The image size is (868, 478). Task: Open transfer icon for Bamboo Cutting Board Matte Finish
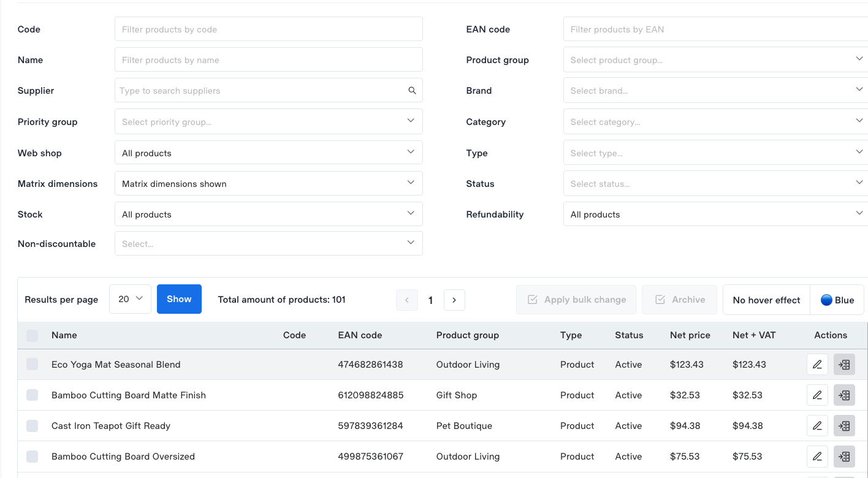tap(844, 395)
